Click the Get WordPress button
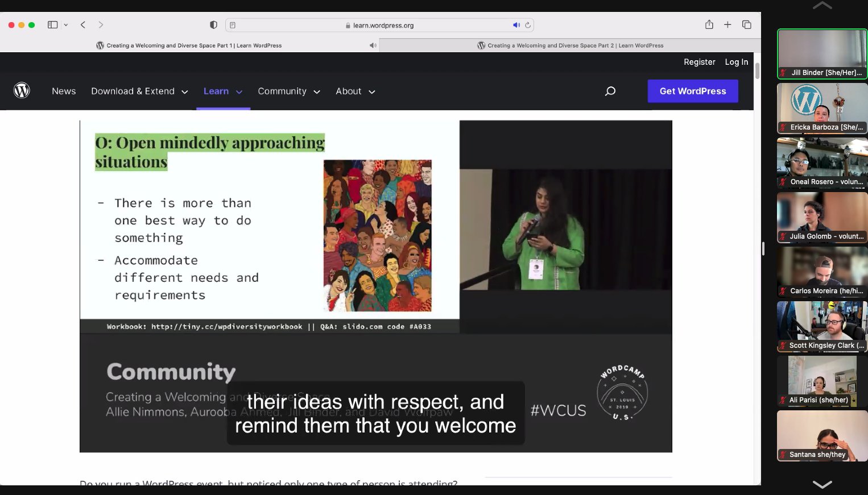The image size is (868, 495). tap(693, 91)
